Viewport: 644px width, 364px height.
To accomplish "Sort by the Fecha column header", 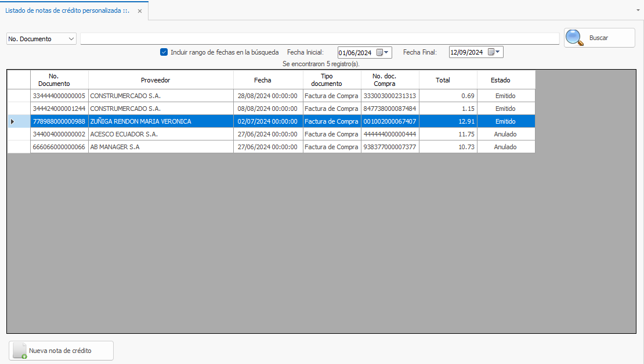I will click(x=262, y=80).
